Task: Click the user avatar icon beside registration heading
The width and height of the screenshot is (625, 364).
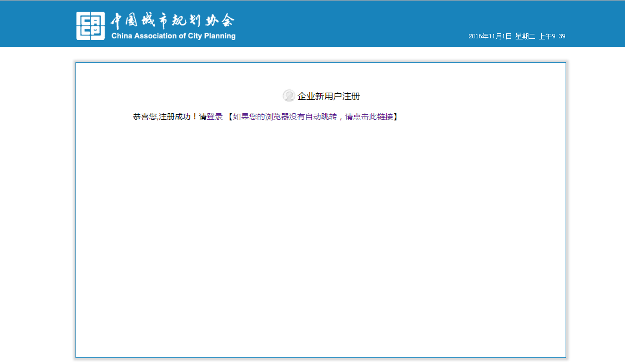Action: tap(289, 96)
